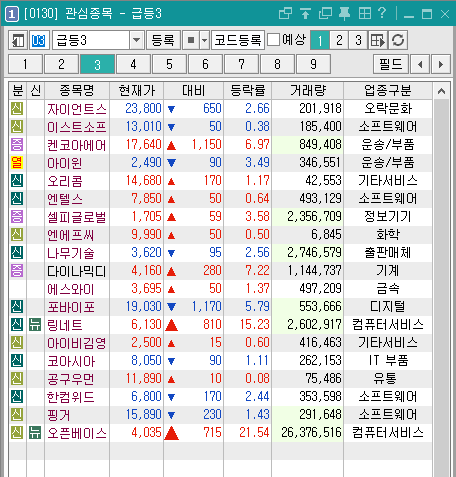Select watchlist group tab 5
Viewport: 456px width, 477px height.
(169, 64)
